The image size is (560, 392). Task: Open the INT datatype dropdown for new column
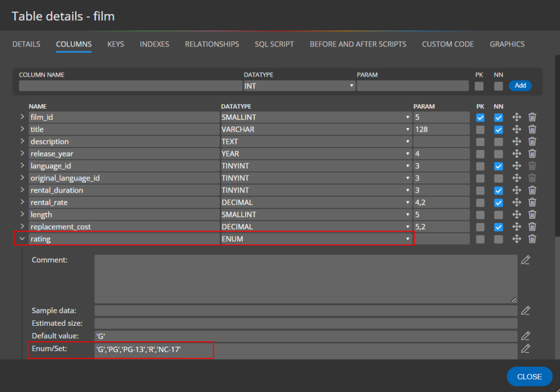coord(299,86)
